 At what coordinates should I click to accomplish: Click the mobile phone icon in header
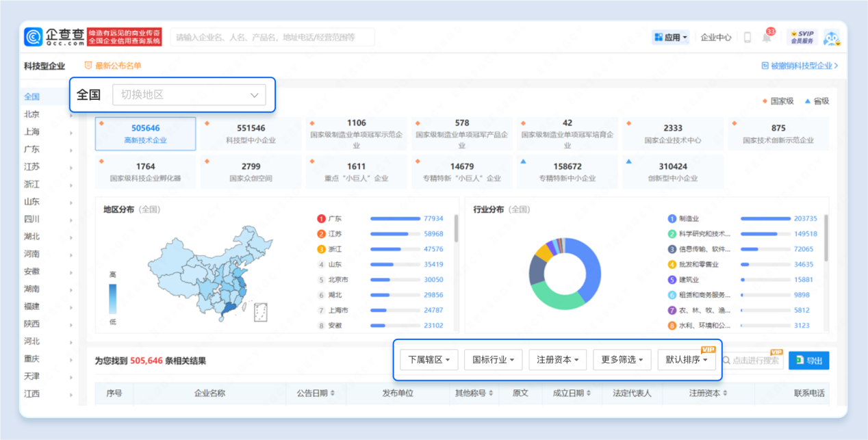click(x=748, y=38)
